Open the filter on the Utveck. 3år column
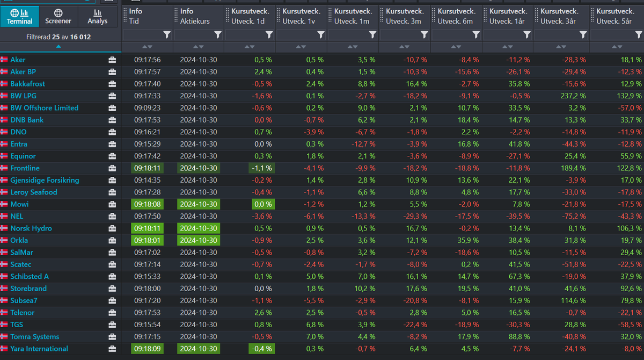This screenshot has height=360, width=644. click(583, 34)
